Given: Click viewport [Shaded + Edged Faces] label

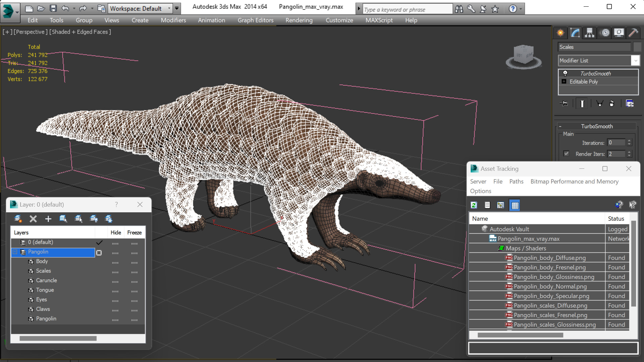Looking at the screenshot, I should point(80,32).
